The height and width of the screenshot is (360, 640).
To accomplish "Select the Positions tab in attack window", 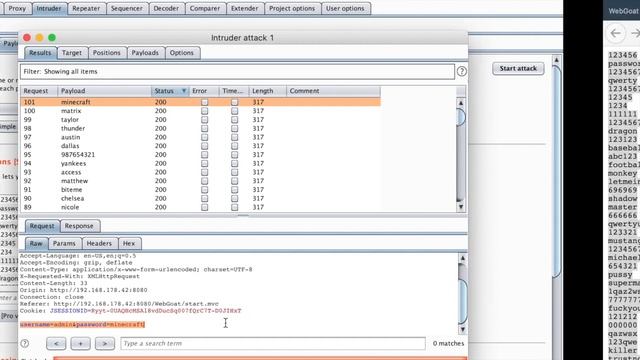I will coord(107,53).
